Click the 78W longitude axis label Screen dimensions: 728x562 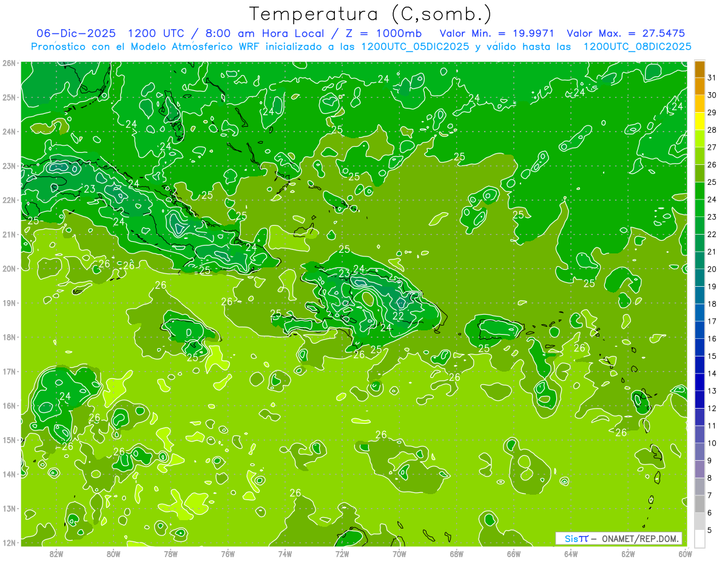170,554
